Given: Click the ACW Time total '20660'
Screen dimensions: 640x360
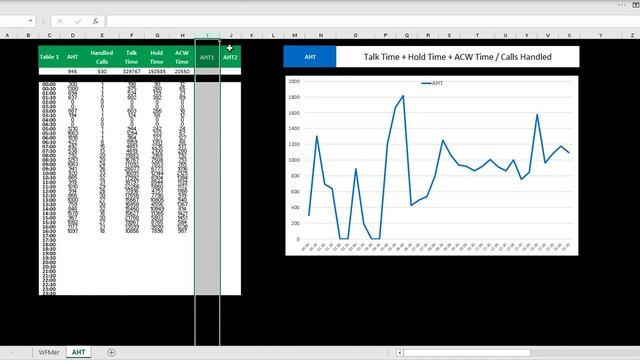Looking at the screenshot, I should click(182, 71).
